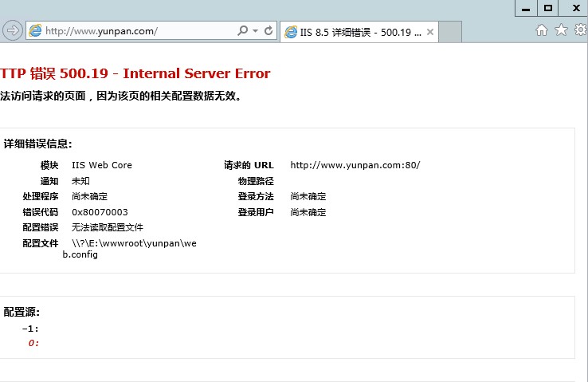Click the 500.19 Internal Server Error heading
Screen dimensions: 588x382
[x=135, y=74]
